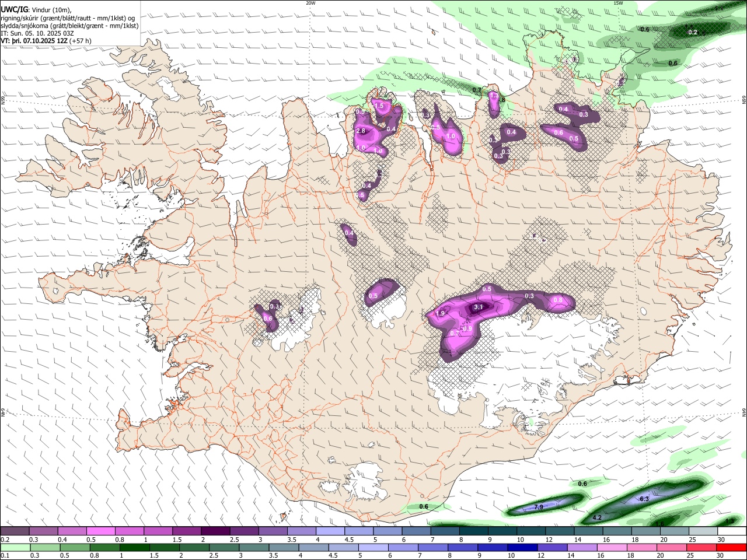The image size is (747, 560).
Task: Click the dusky purple swatch between 0.2 and 0.3
Action: tap(15, 531)
